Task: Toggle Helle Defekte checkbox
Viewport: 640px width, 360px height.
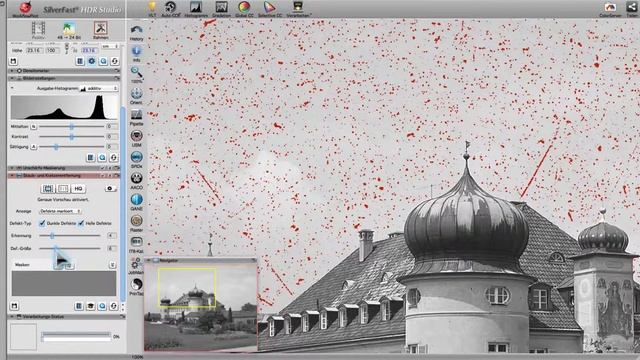Action: point(81,223)
